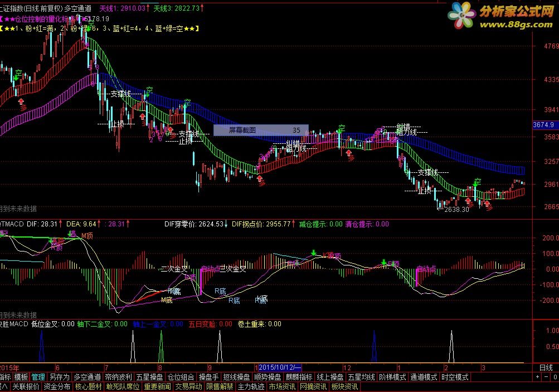Click the minus zoom-out button

click(x=546, y=377)
